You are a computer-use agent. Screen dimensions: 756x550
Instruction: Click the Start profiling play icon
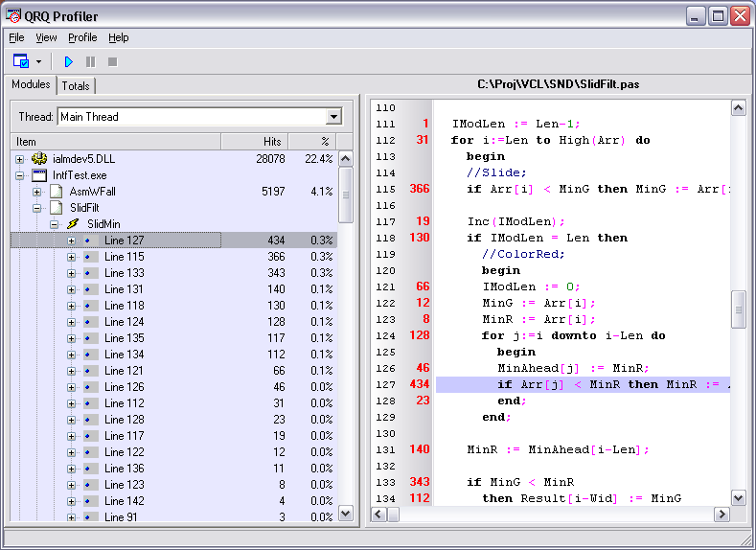tap(68, 61)
